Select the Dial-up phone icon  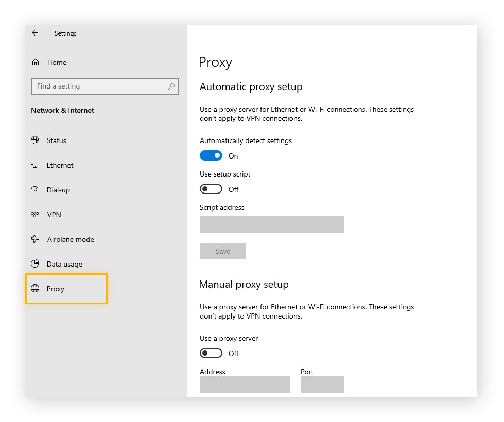coord(35,190)
